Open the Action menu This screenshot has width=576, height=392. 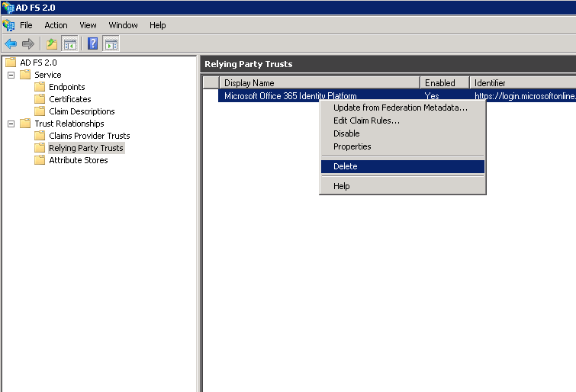pos(56,25)
